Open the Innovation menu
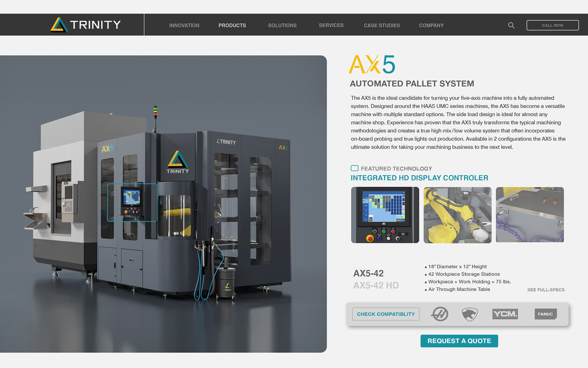The image size is (588, 368). [x=184, y=25]
